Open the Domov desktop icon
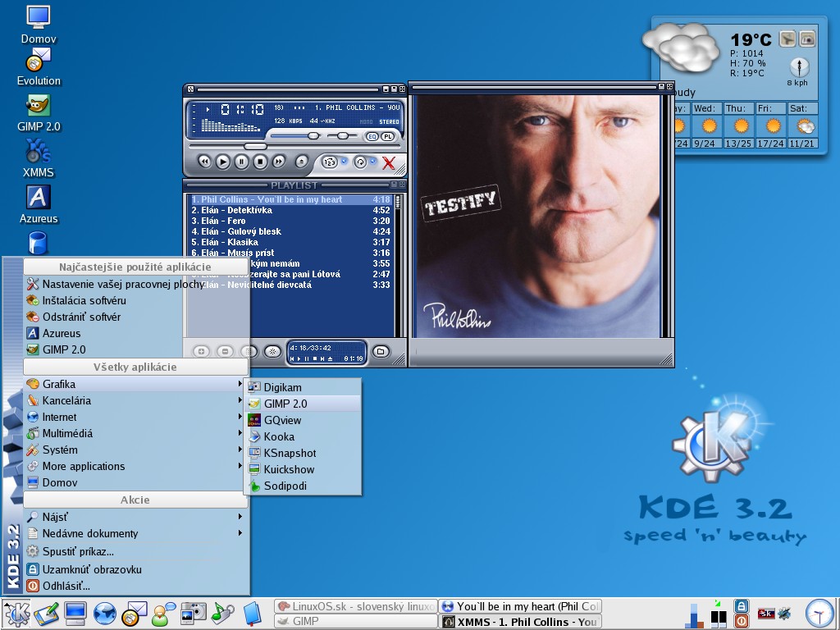This screenshot has width=840, height=630. [39, 24]
